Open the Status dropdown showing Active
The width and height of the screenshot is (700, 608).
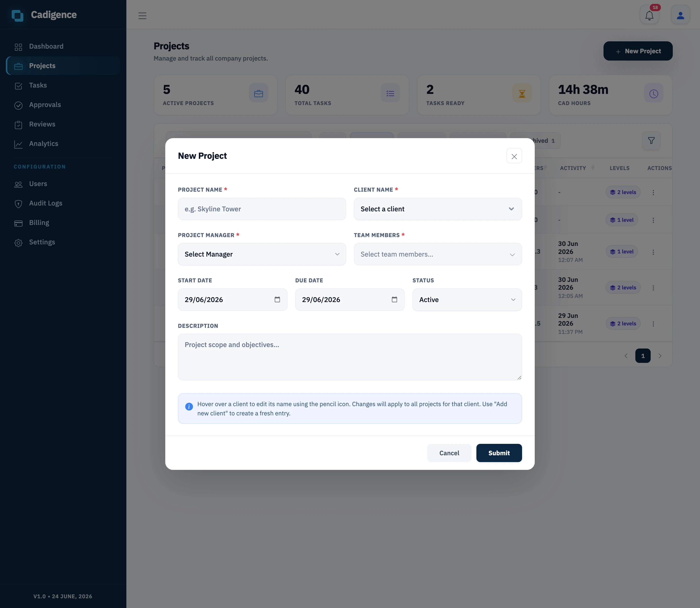point(467,300)
